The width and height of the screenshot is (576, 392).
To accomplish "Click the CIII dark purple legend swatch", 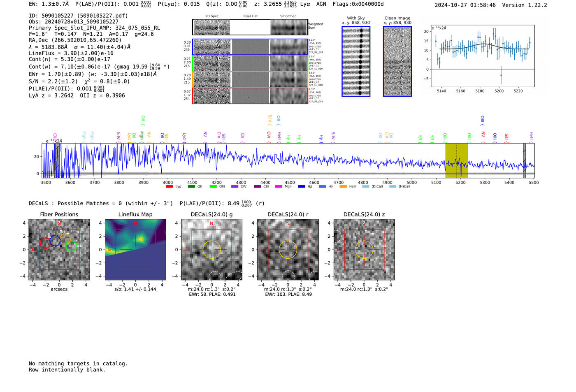I will pyautogui.click(x=258, y=187).
